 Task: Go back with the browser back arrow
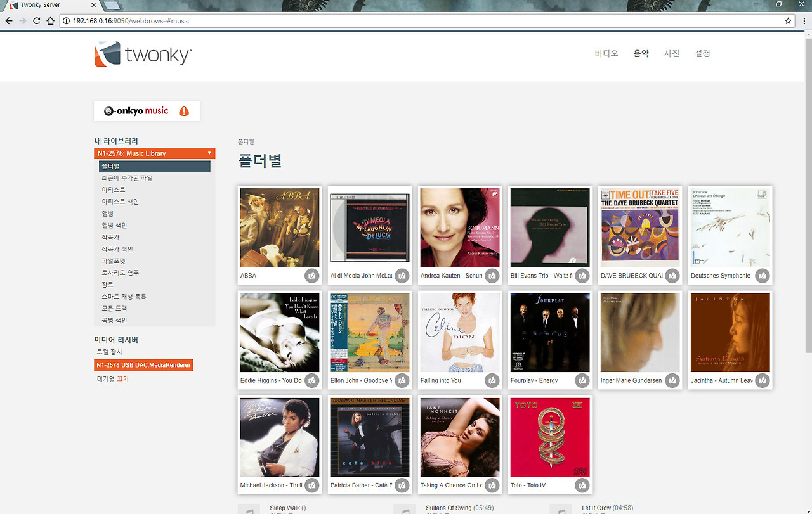9,21
